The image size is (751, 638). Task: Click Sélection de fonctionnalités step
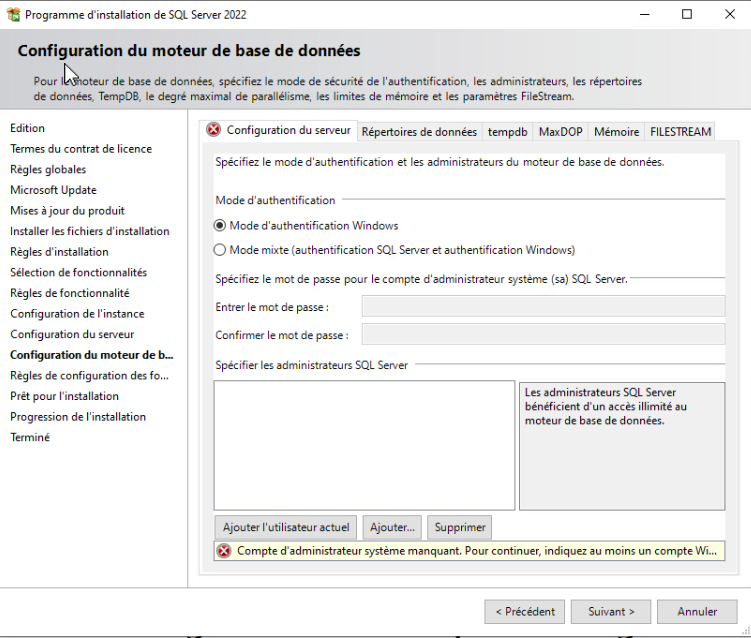point(78,273)
